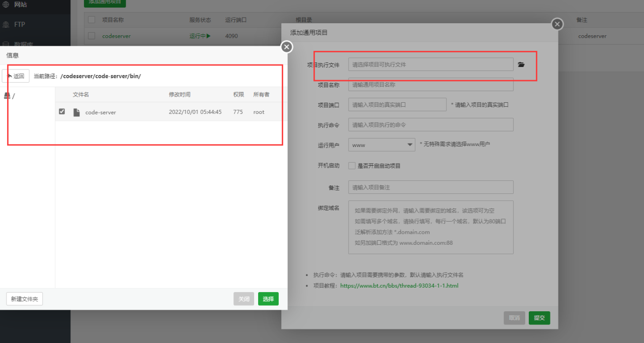Click the play icon beside 运行中 status
644x343 pixels.
[210, 36]
